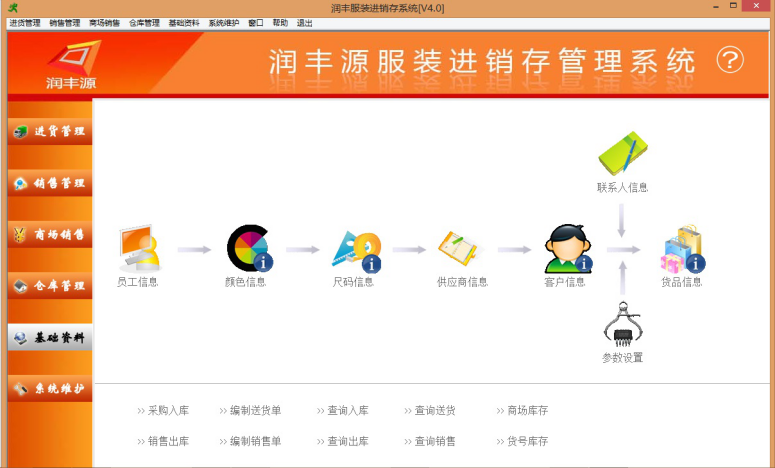Open the 颜色信息 color wheel icon
The width and height of the screenshot is (775, 468).
pos(248,250)
